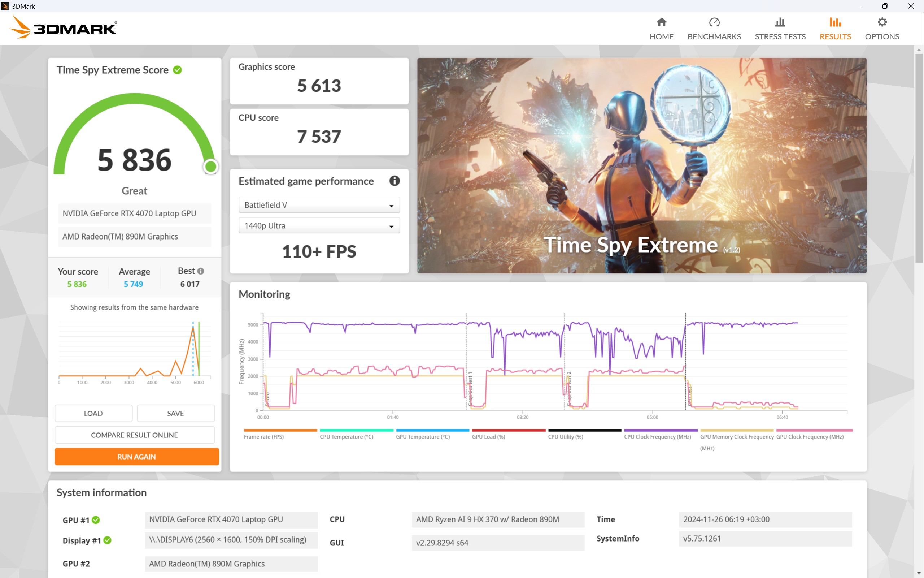Click the 3DMark logo
Screen dimensions: 924x578
[63, 27]
